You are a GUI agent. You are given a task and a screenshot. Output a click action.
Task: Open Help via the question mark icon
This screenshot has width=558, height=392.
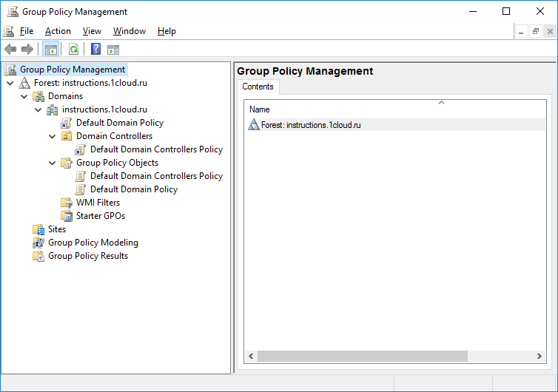pyautogui.click(x=95, y=50)
